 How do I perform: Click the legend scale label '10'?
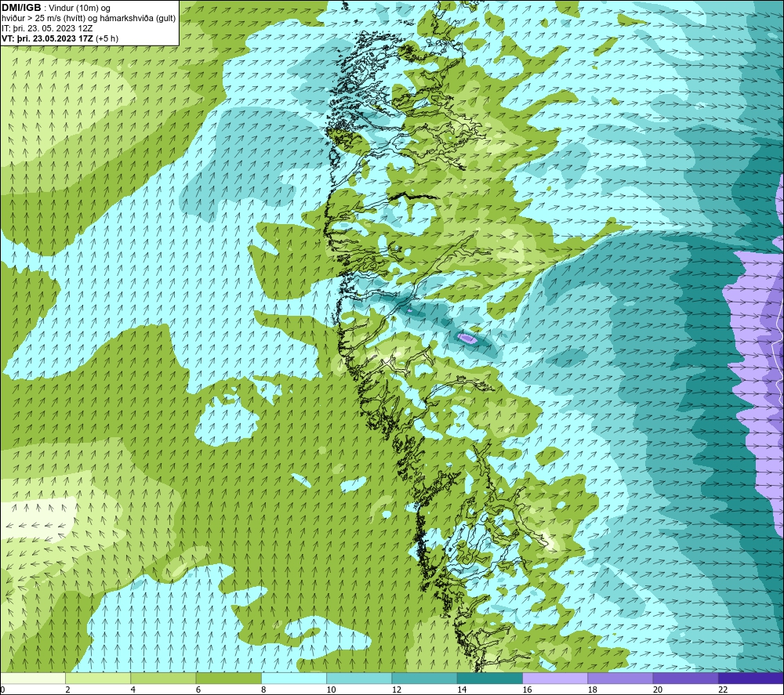click(x=331, y=690)
